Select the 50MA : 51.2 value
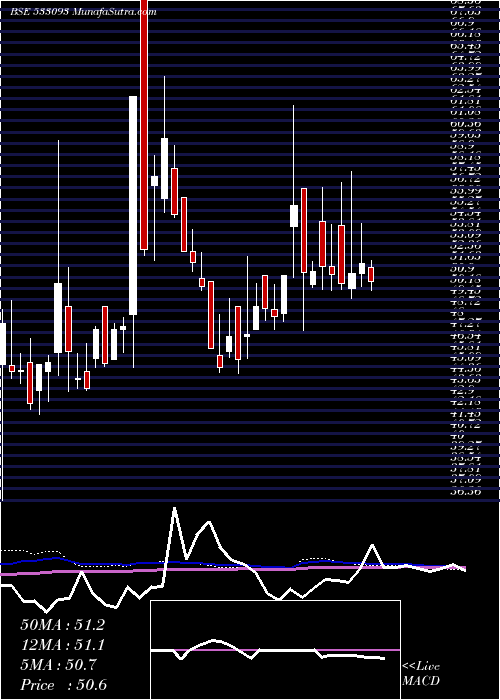The height and width of the screenshot is (700, 500). coord(62,625)
